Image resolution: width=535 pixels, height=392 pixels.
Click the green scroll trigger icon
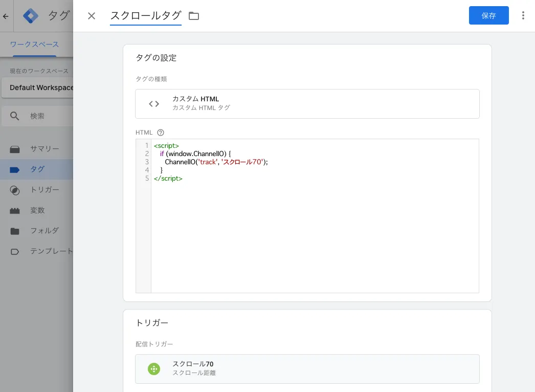[x=154, y=368]
